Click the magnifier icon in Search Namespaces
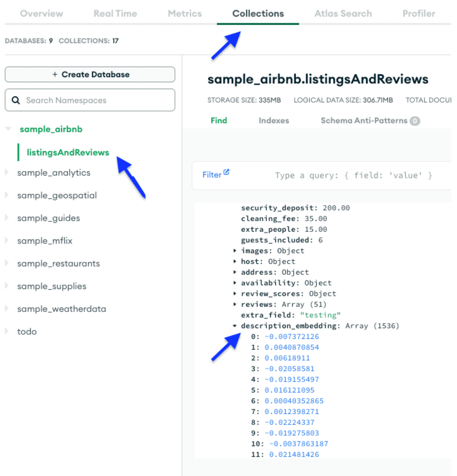This screenshot has height=476, width=457. pyautogui.click(x=16, y=100)
